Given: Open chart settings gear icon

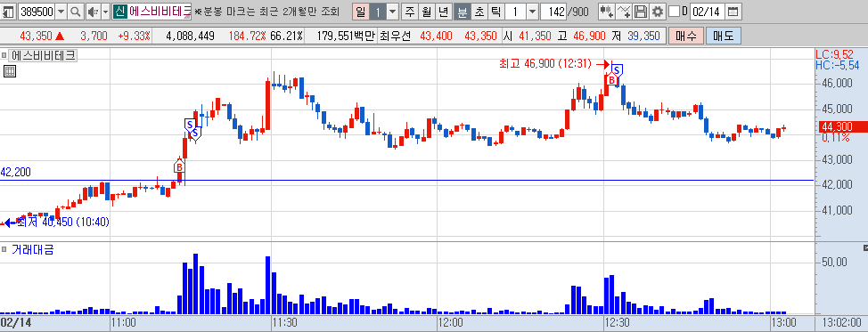Looking at the screenshot, I should pos(657,11).
